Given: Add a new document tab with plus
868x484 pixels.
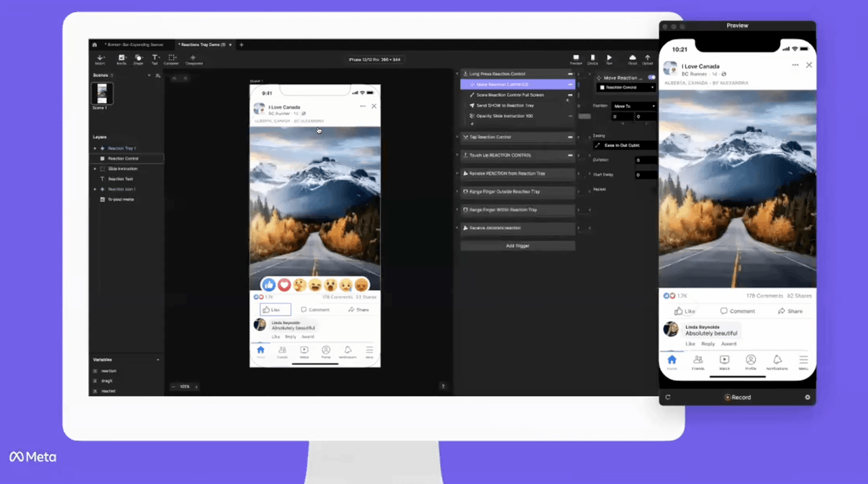Looking at the screenshot, I should (241, 45).
